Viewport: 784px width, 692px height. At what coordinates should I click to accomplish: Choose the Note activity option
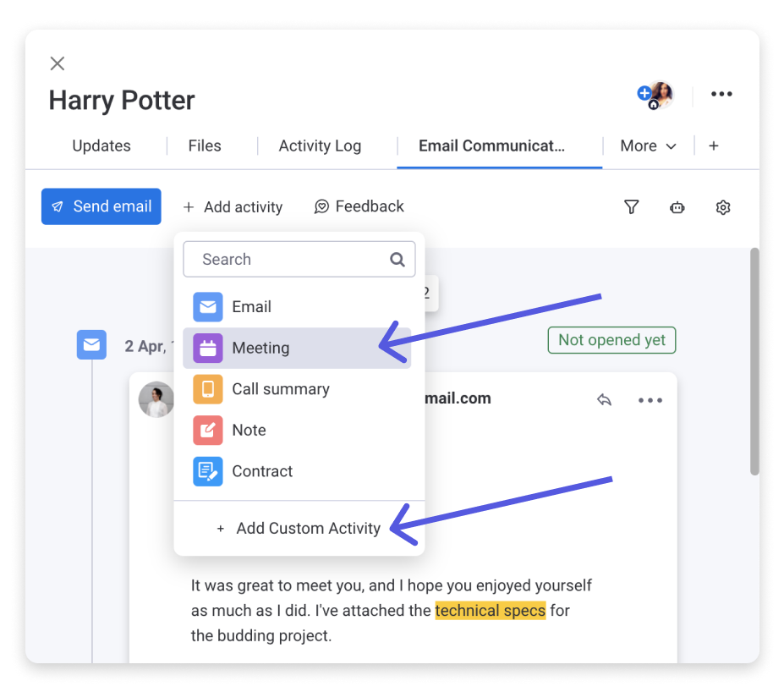click(297, 430)
